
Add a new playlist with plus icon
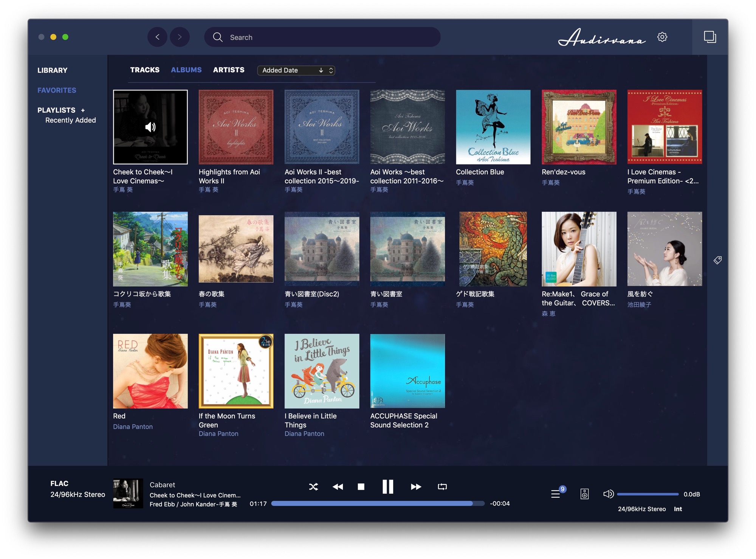[83, 110]
